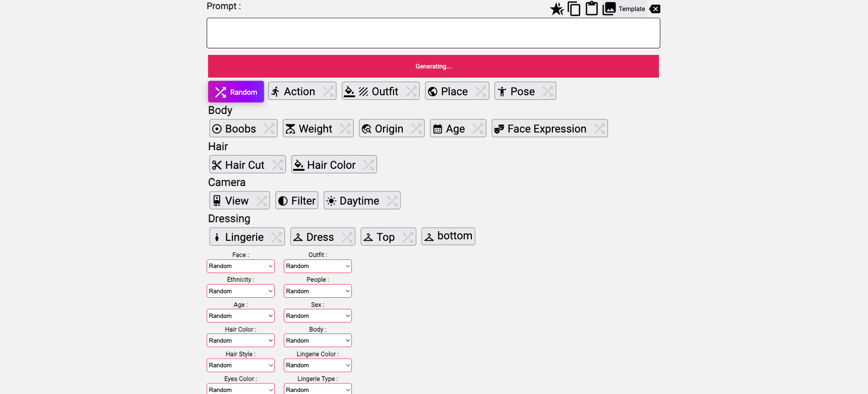Open the Template link
The height and width of the screenshot is (394, 868).
click(632, 9)
